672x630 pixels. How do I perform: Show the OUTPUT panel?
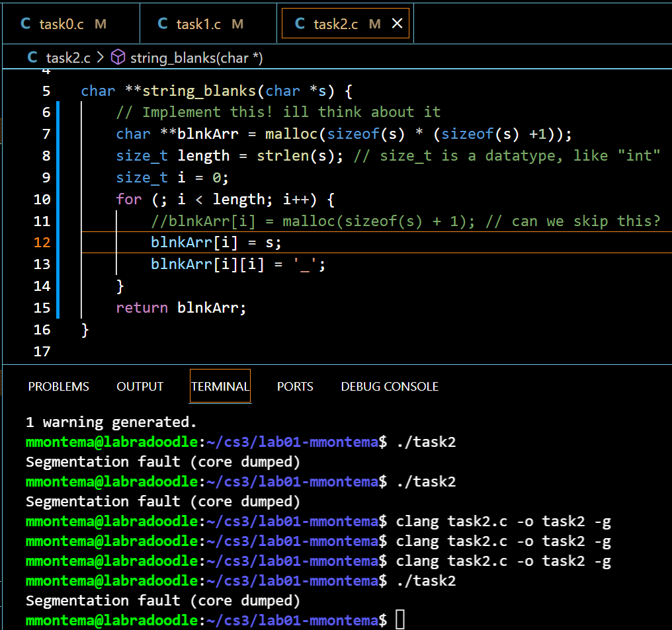[x=140, y=387]
